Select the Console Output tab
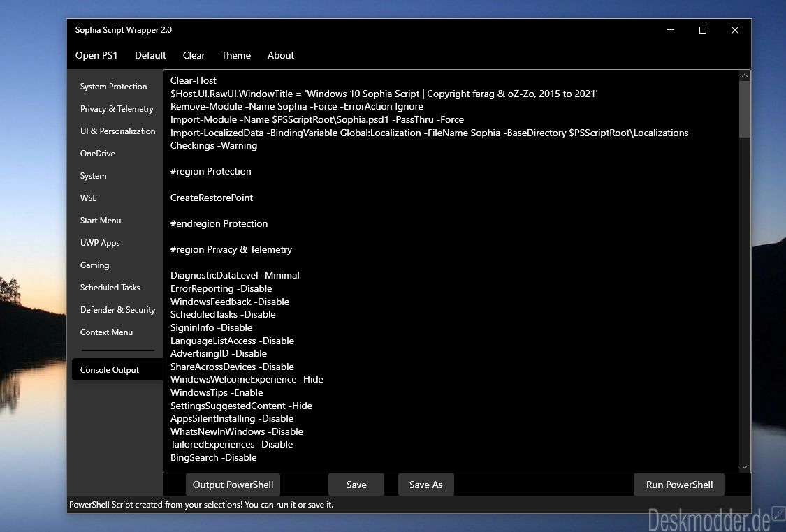The image size is (786, 532). click(x=116, y=370)
